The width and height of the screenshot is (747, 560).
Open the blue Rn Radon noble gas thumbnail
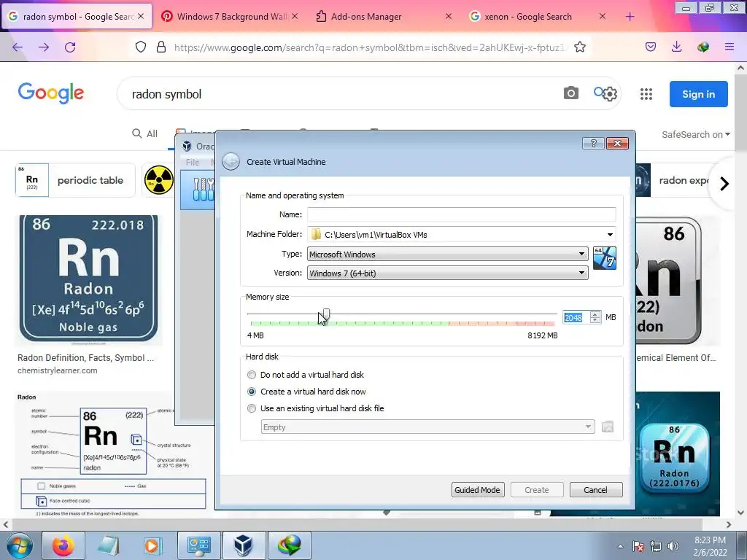88,278
